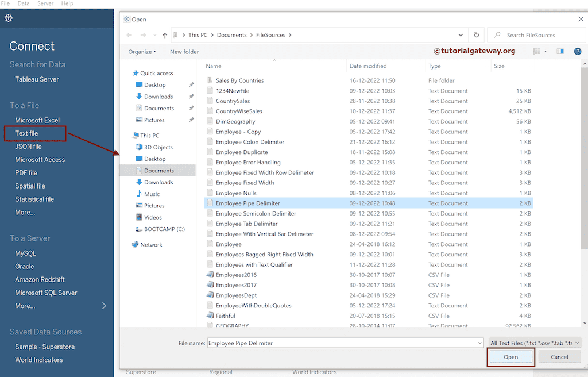588x377 pixels.
Task: Click the Tableau logo in the sidebar
Action: [8, 18]
